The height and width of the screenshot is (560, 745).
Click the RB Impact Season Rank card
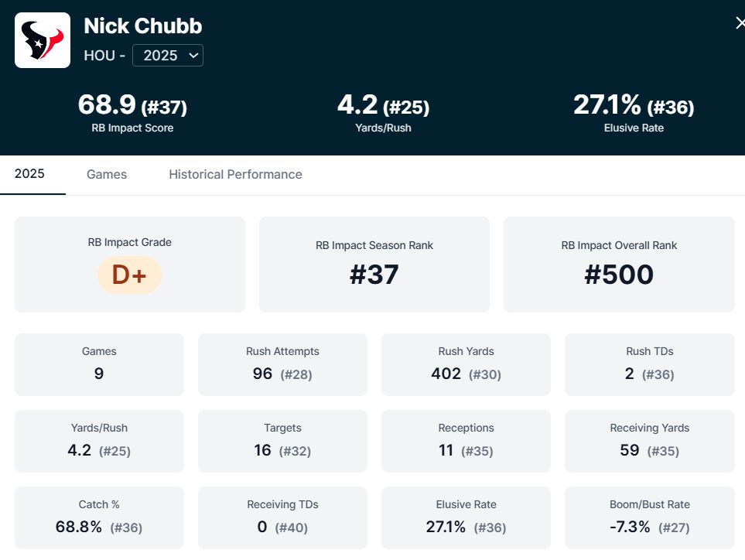[374, 265]
